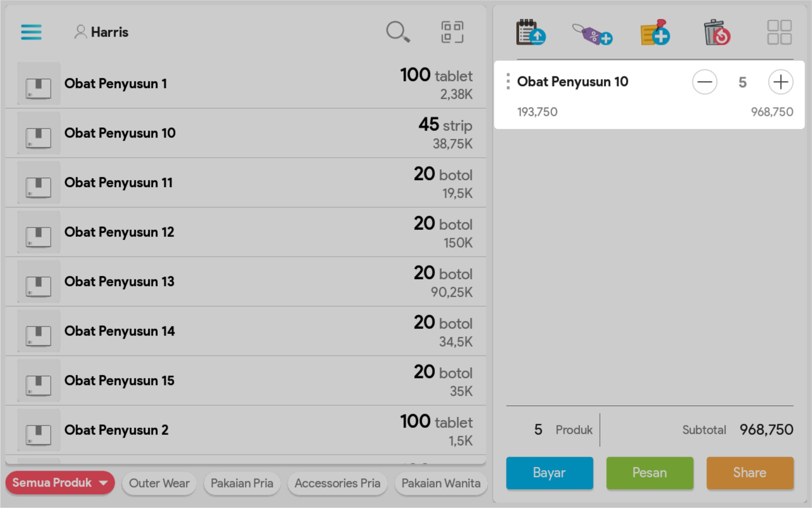Image resolution: width=812 pixels, height=508 pixels.
Task: Open the hamburger menu
Action: pyautogui.click(x=31, y=32)
